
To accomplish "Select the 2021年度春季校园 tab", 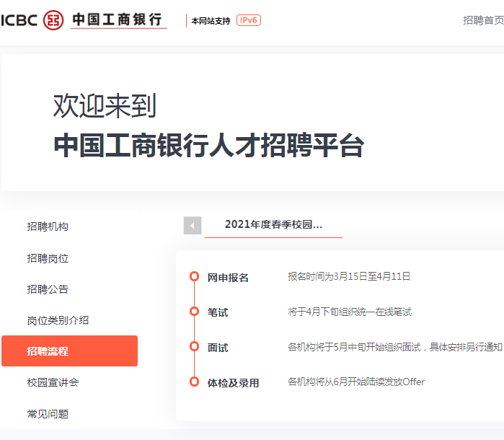I will 273,224.
